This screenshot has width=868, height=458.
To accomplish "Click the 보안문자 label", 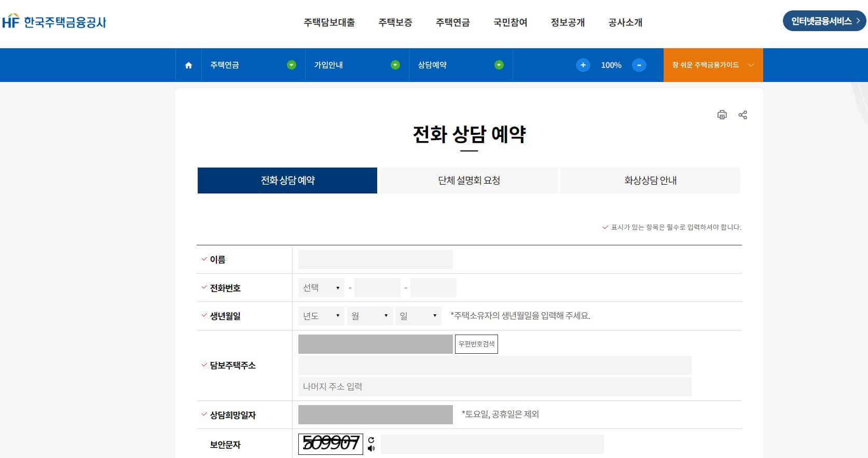I will point(225,445).
